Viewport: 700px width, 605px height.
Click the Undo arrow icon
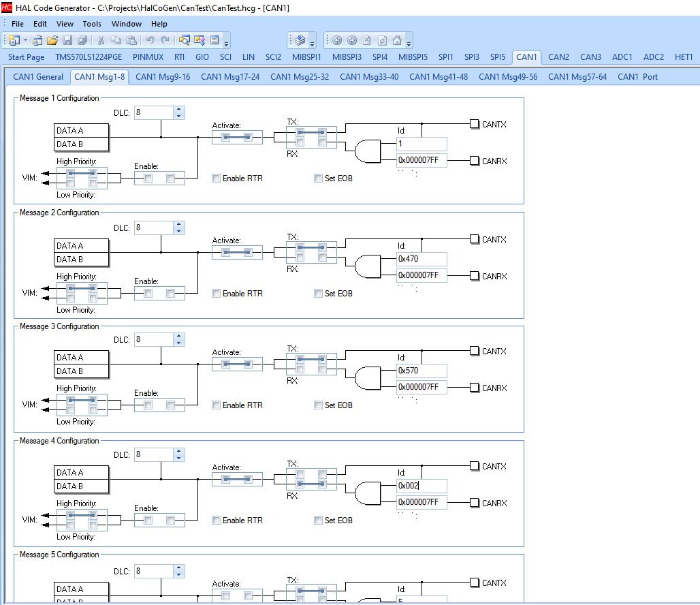[x=150, y=40]
